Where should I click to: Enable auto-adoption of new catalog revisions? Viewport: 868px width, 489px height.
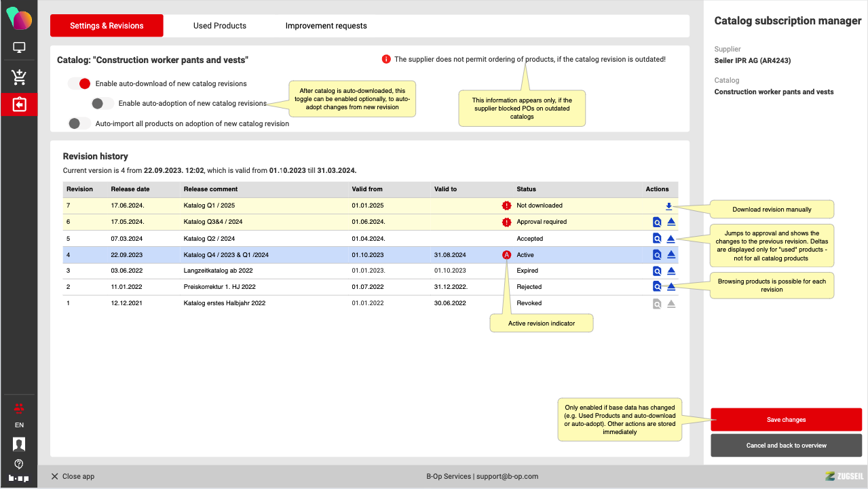(x=102, y=104)
